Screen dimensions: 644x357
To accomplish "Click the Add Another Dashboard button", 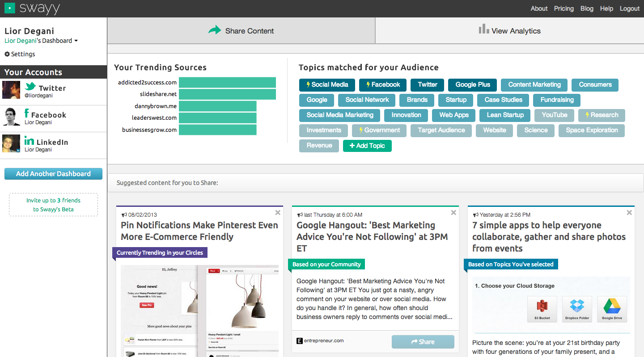I will point(53,174).
